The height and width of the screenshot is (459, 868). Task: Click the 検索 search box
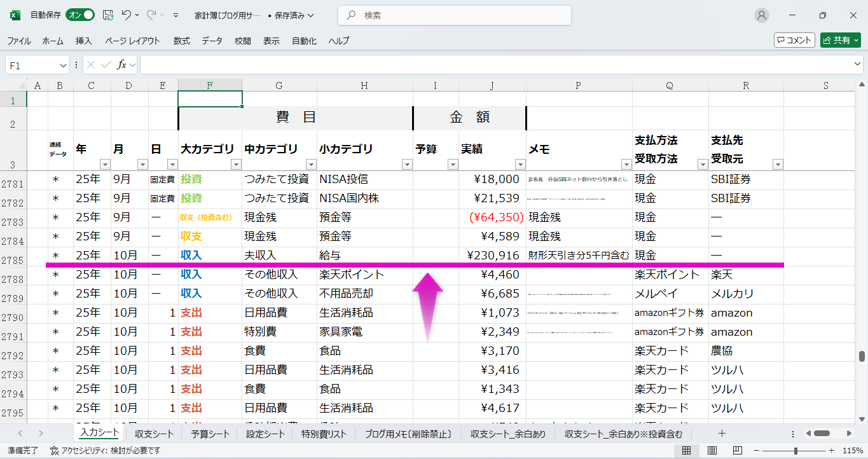(454, 15)
